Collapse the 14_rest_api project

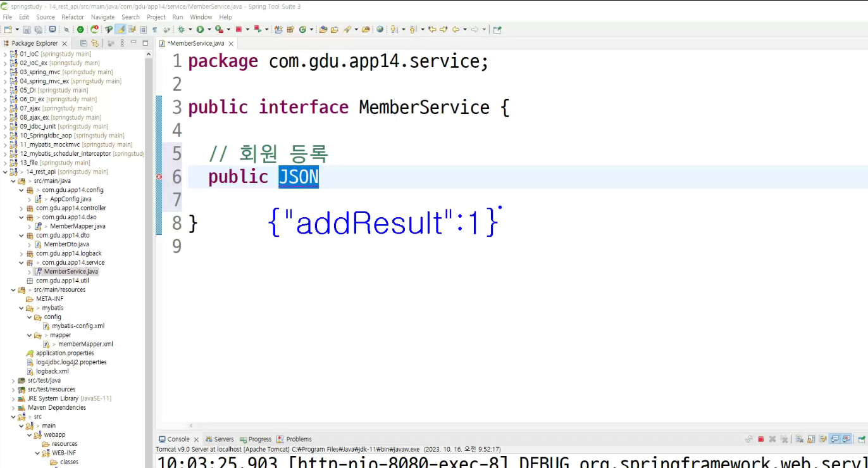coord(5,172)
